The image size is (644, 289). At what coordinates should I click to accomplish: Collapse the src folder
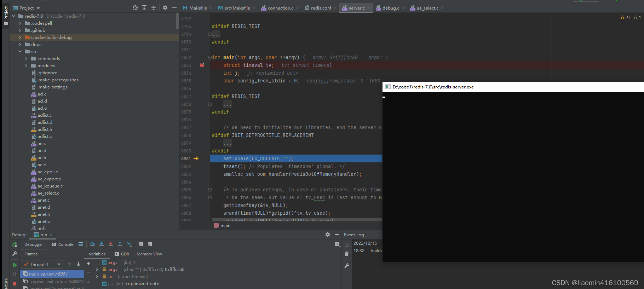[x=20, y=52]
